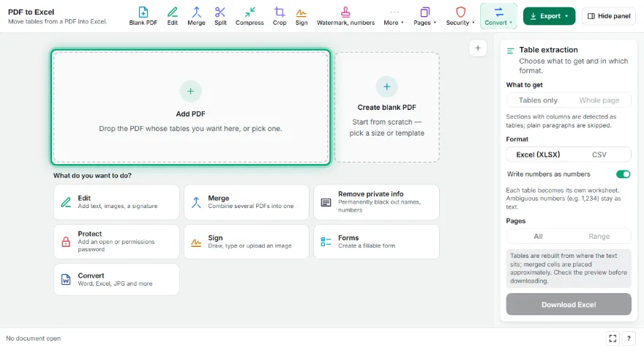This screenshot has height=348, width=644.
Task: Click the Add PDF drop zone
Action: pyautogui.click(x=190, y=108)
